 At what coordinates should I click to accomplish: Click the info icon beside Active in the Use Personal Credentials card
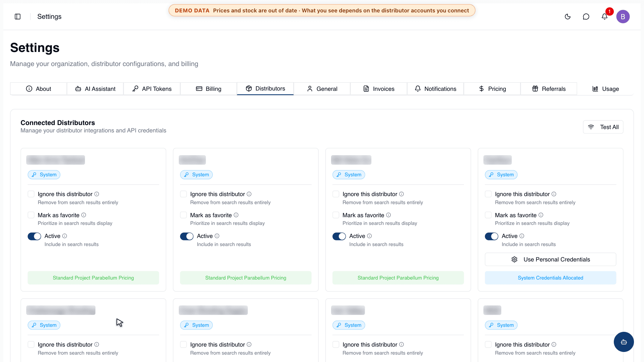pos(522,236)
